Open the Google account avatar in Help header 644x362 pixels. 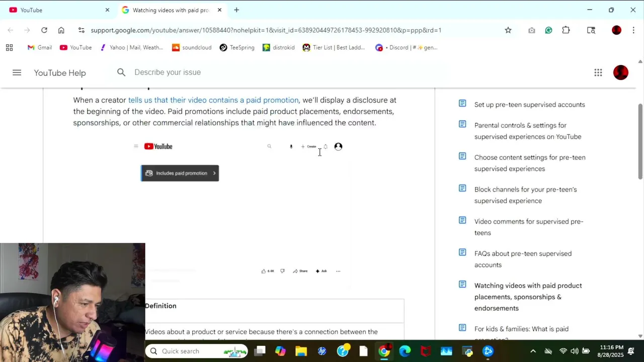[621, 72]
